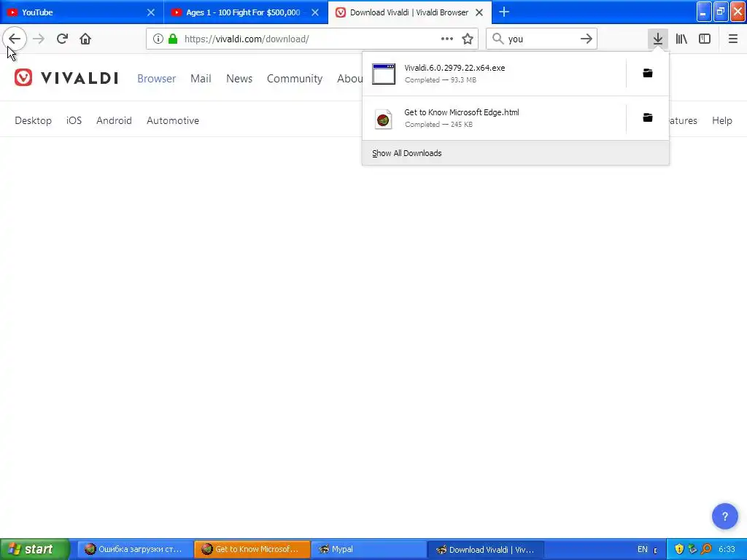Click the Vivaldi exe file icon
The image size is (747, 560).
(x=384, y=74)
